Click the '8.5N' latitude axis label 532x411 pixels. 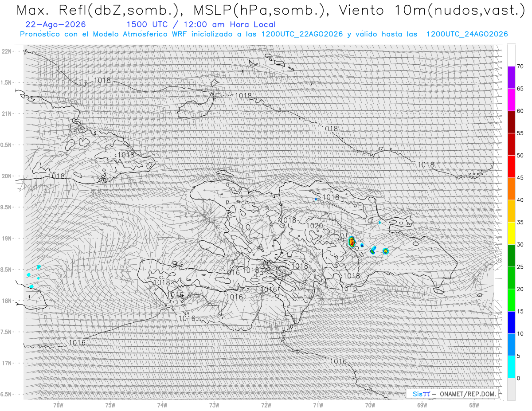pos(6,270)
